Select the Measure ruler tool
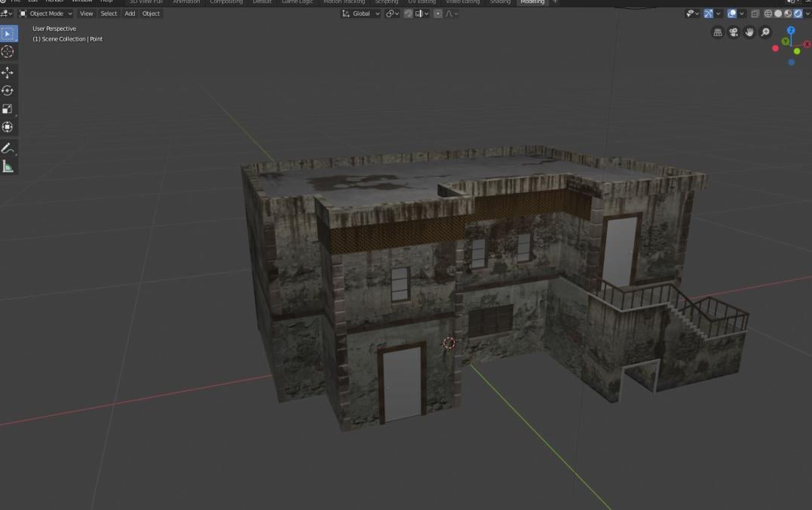This screenshot has height=510, width=812. [8, 166]
